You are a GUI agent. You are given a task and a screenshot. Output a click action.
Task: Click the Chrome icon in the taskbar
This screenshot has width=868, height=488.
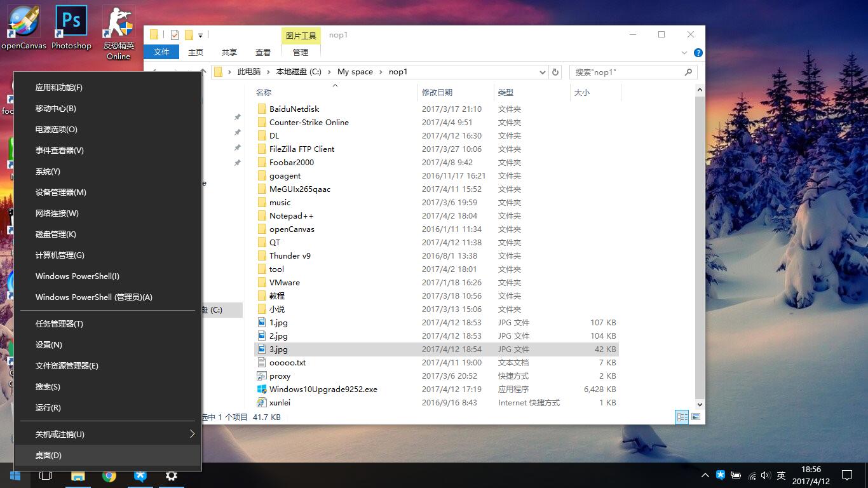(109, 476)
